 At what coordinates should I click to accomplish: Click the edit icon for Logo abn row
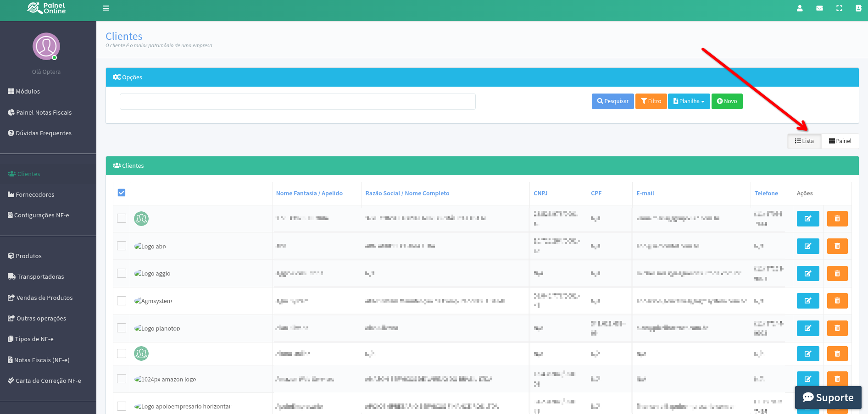click(807, 246)
